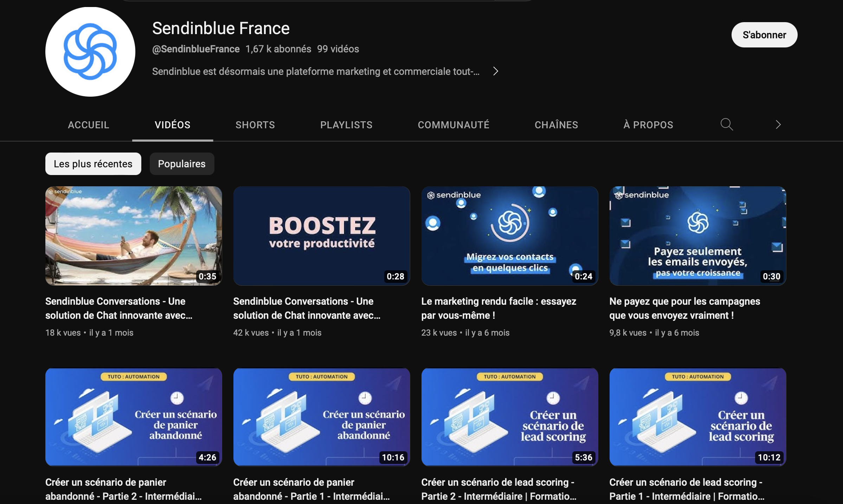The image size is (843, 504).
Task: Open the panier abandonné 10:16 thumbnail
Action: point(322,417)
